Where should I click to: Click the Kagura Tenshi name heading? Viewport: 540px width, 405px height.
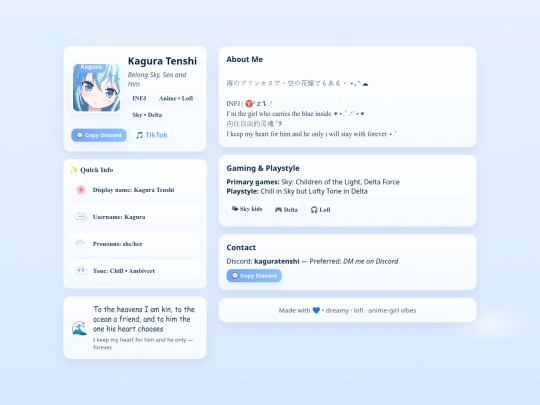(162, 61)
